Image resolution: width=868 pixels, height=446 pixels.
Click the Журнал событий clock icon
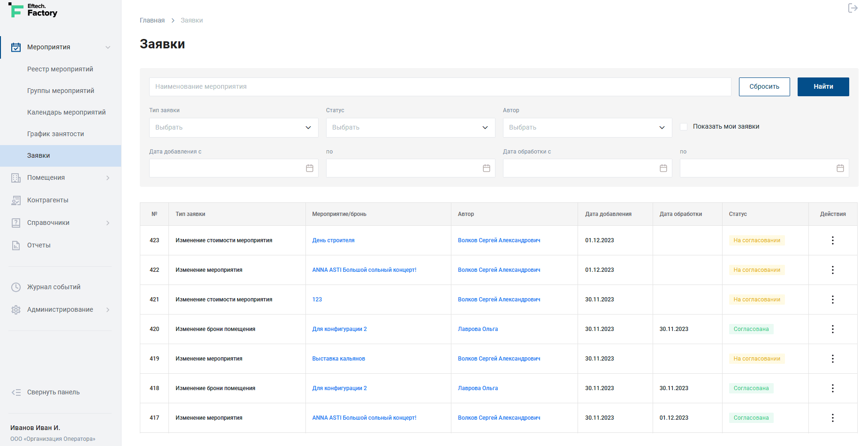pyautogui.click(x=16, y=287)
